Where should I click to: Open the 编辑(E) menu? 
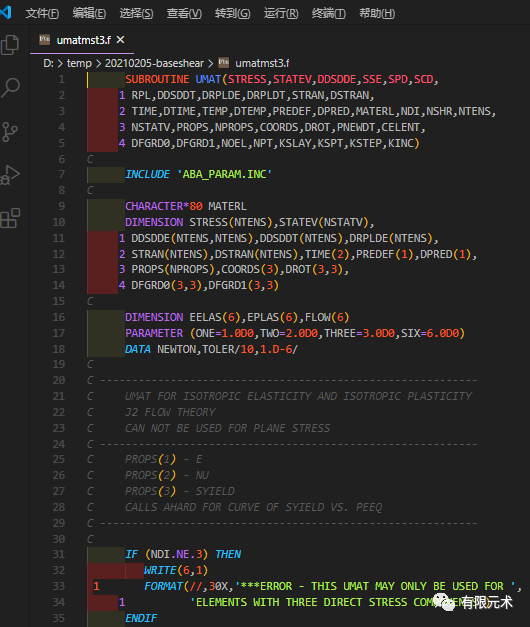point(89,14)
